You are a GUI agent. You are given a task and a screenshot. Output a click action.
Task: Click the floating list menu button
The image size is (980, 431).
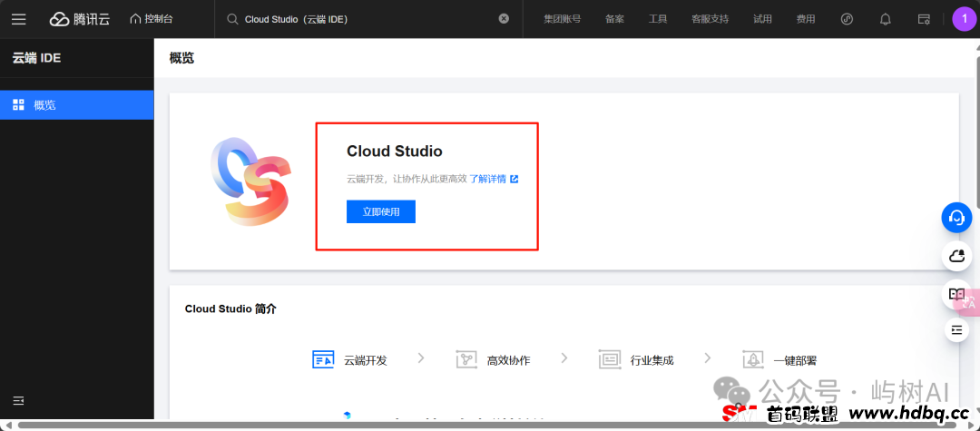(x=957, y=329)
